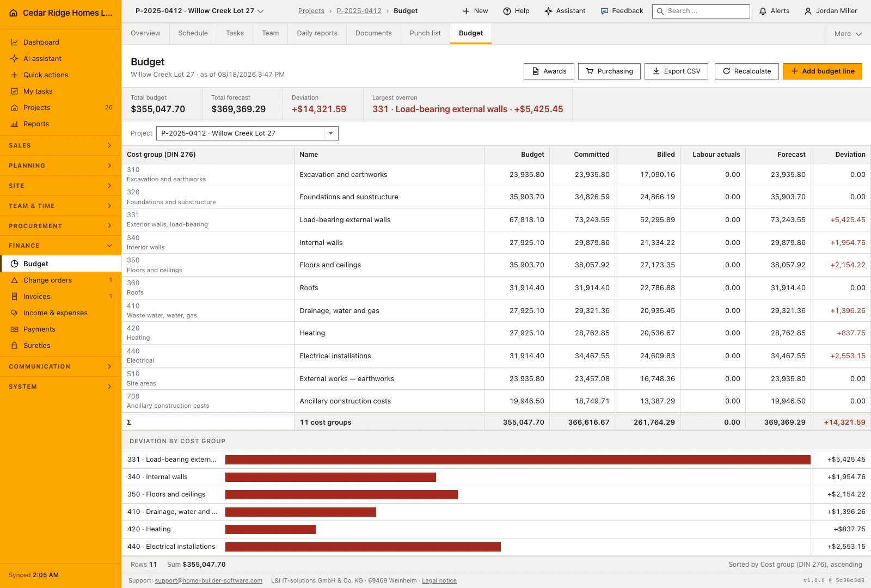Expand the SYSTEM section
Screen dimensions: 871x588
click(x=60, y=387)
